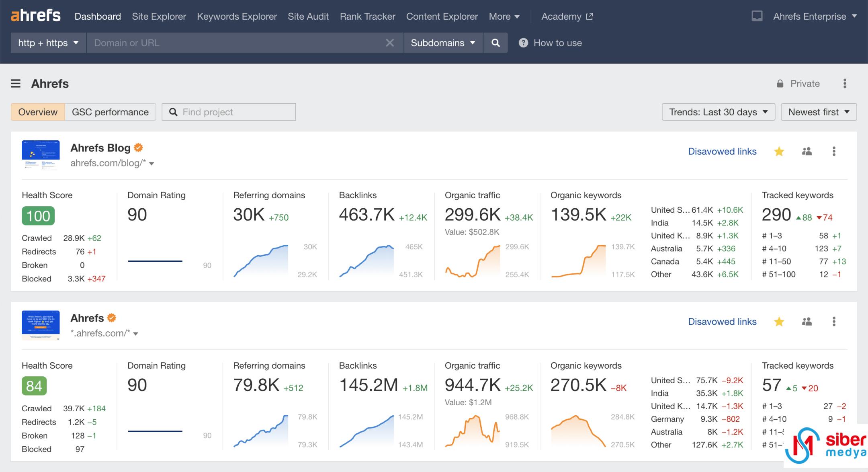Screen dimensions: 868x472
Task: Open Site Audit
Action: click(x=308, y=16)
